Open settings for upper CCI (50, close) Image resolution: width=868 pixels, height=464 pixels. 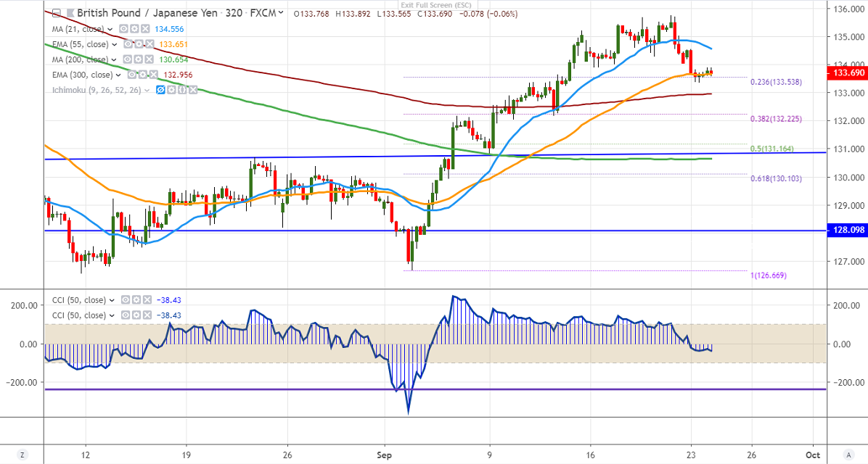pyautogui.click(x=136, y=300)
